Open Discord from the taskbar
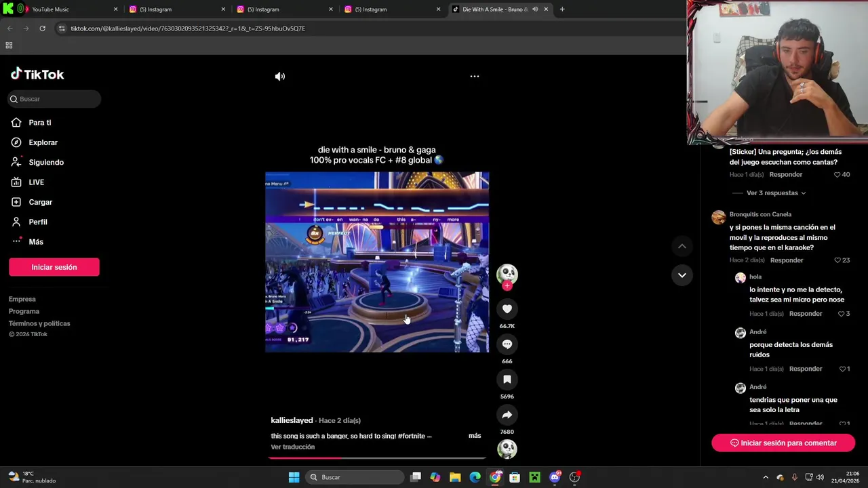The height and width of the screenshot is (488, 868). 555,477
